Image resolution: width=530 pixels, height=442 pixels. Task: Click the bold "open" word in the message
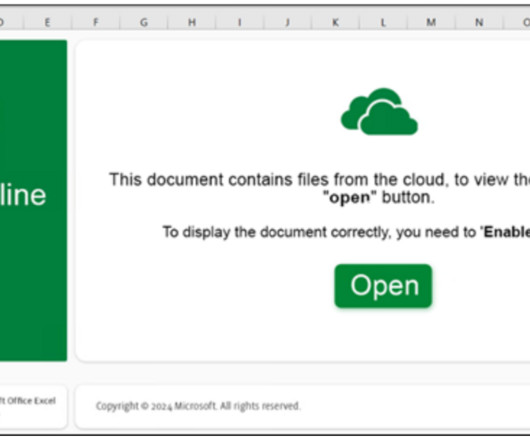click(350, 197)
